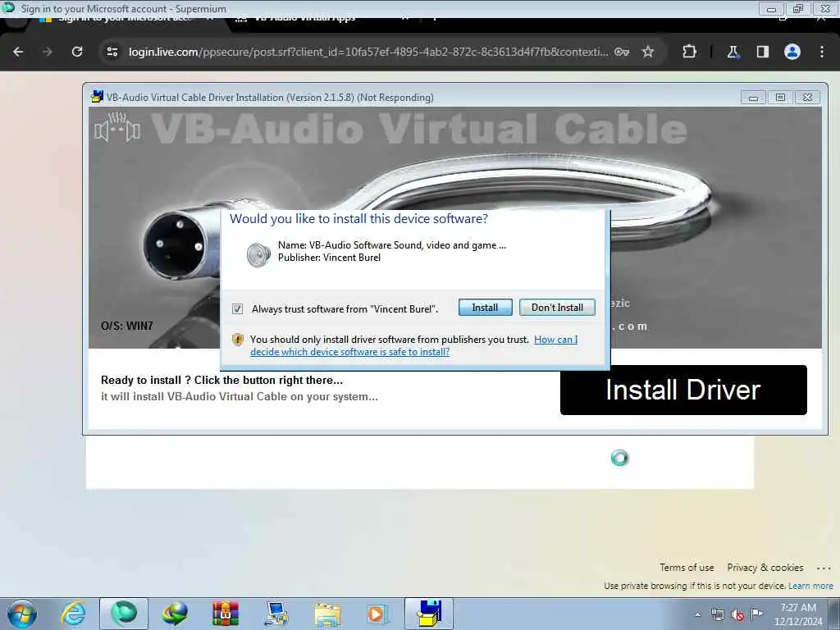Open the browser Extensions puzzle icon

689,52
